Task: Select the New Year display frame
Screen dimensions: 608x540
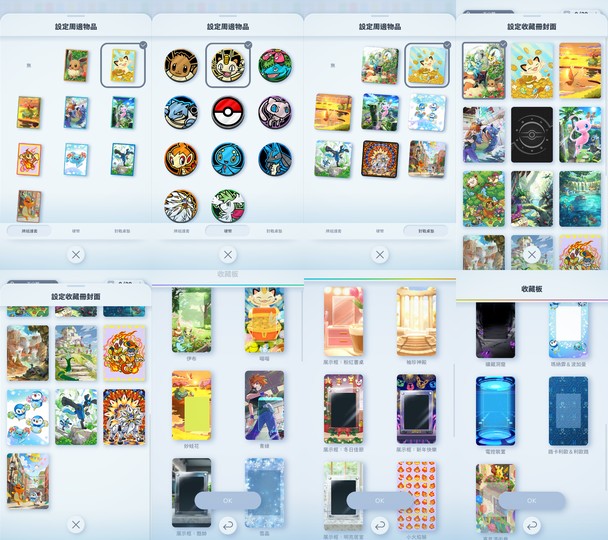Action: pyautogui.click(x=416, y=409)
